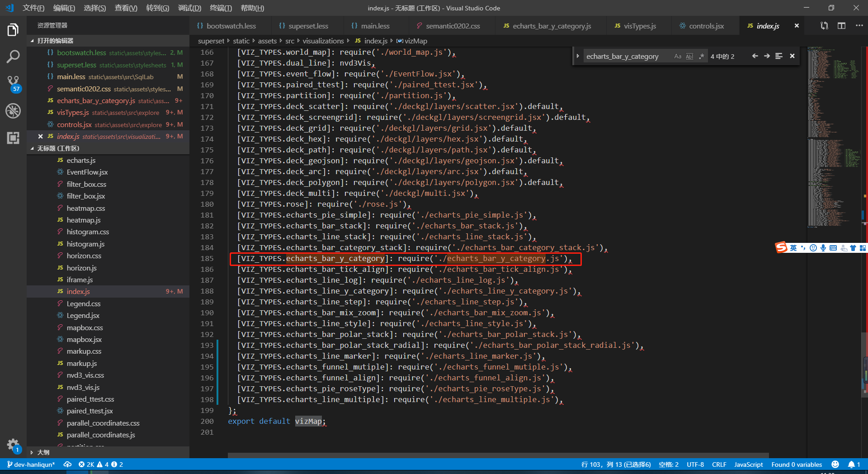The height and width of the screenshot is (474, 868).
Task: Switch to the echarts_bar_y_category.js tab
Action: (551, 26)
